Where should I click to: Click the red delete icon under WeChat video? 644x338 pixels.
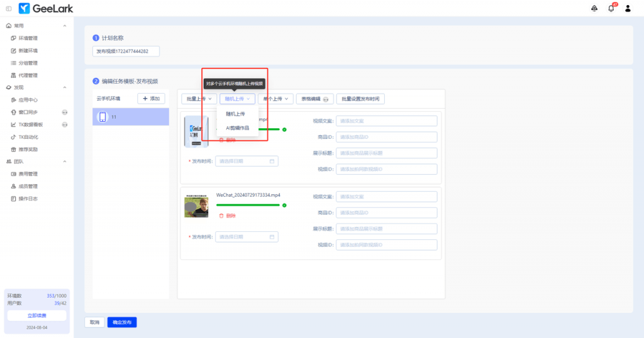coord(221,215)
